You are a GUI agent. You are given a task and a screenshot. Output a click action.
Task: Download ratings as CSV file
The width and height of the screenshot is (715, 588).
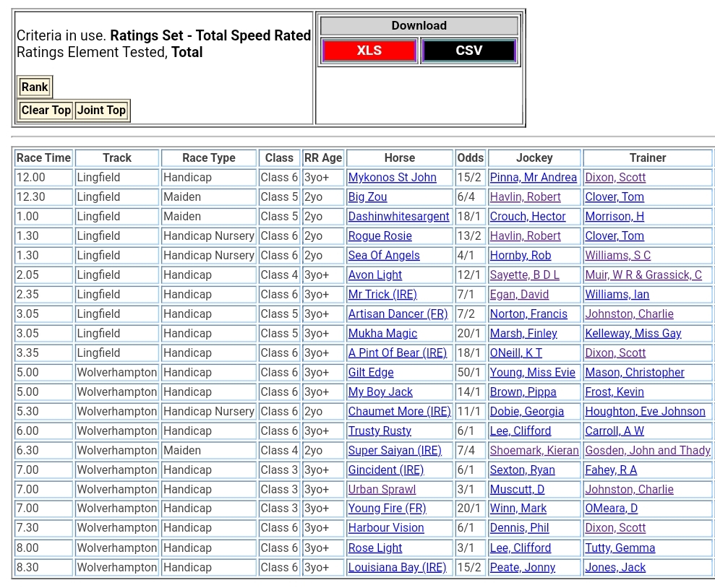pyautogui.click(x=468, y=51)
